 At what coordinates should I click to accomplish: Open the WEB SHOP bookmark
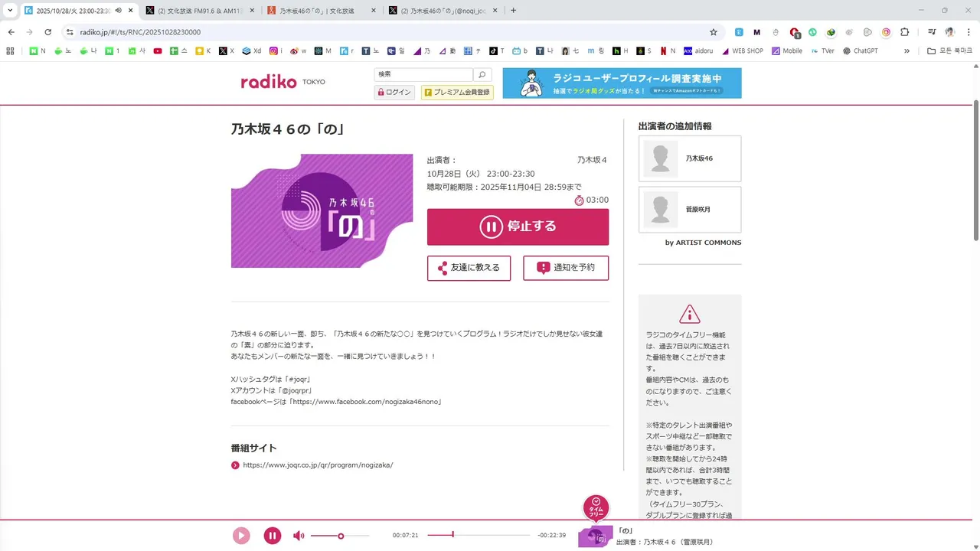[x=742, y=51]
